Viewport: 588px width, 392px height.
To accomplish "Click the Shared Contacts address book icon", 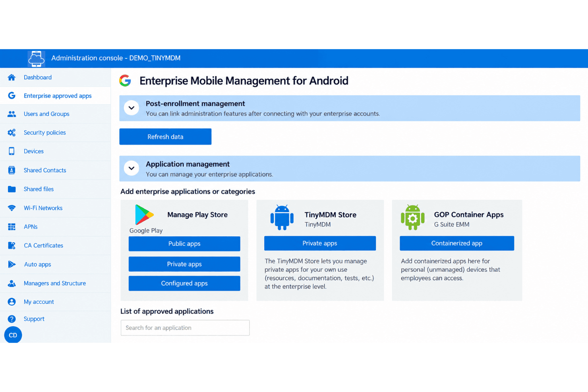I will click(12, 170).
